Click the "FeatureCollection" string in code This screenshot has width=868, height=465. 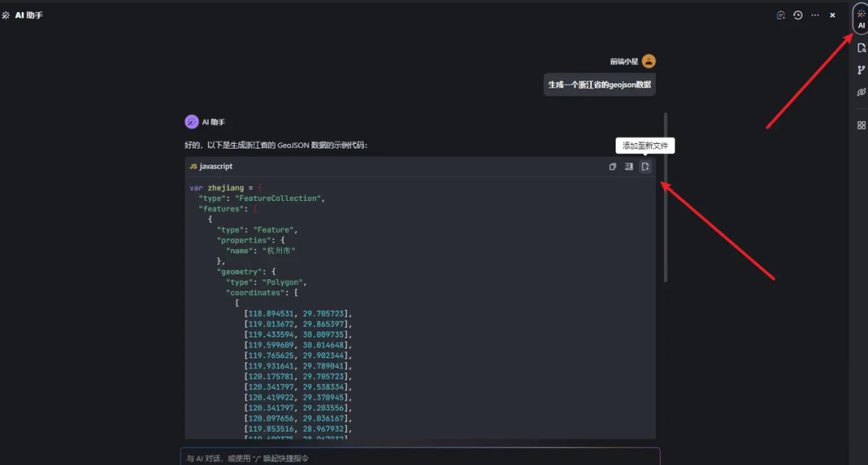[278, 199]
